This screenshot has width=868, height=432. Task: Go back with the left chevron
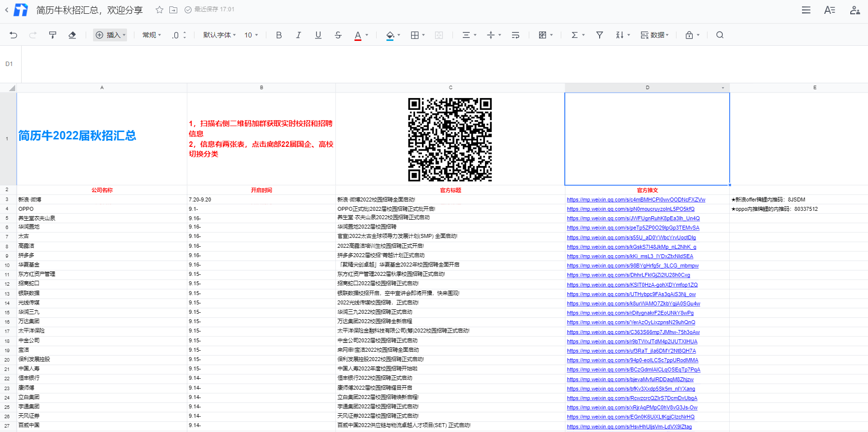[6, 9]
